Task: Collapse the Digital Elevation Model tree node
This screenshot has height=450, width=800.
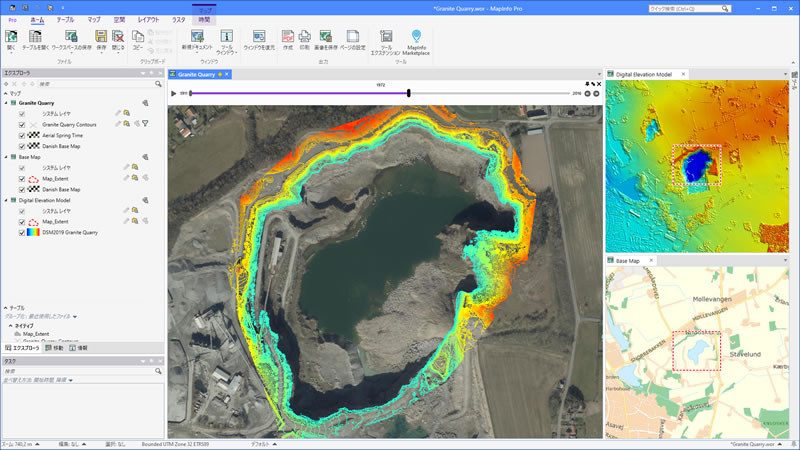Action: pos(6,200)
